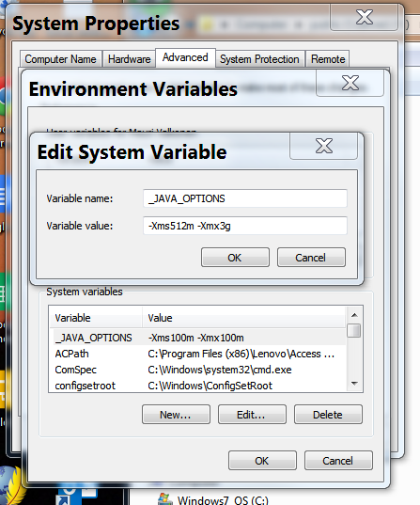Click Cancel in Environment Variables dialog
This screenshot has height=505, width=420.
coord(338,461)
